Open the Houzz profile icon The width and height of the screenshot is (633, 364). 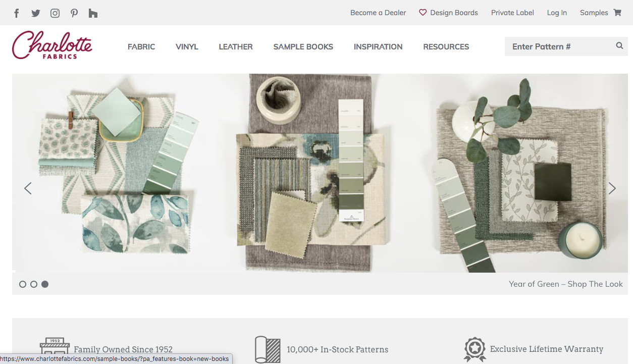tap(93, 13)
